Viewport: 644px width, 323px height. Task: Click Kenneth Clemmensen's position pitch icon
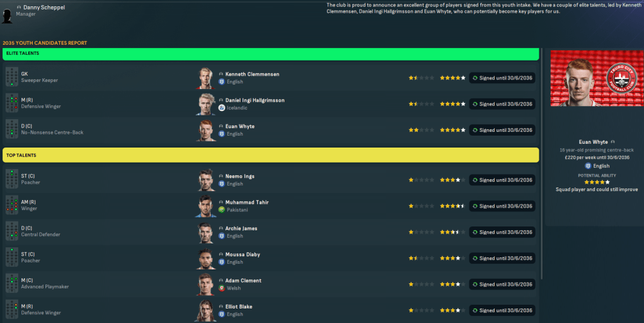coord(11,78)
